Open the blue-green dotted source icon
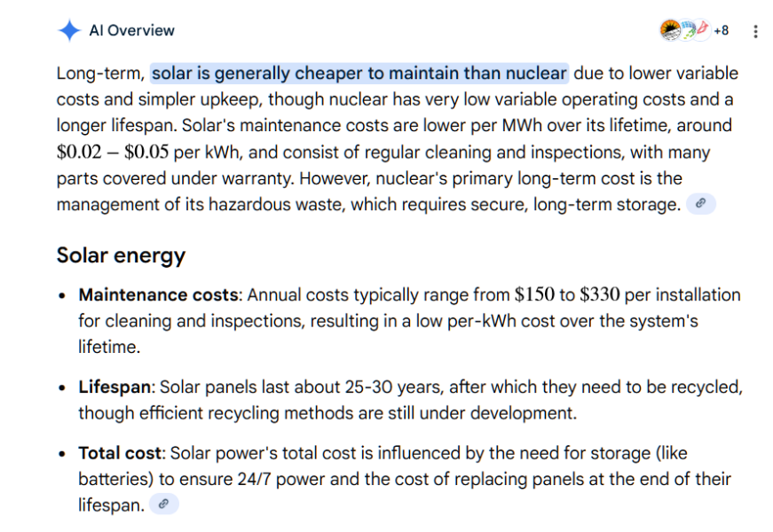Screen dimensions: 773x532 click(686, 30)
